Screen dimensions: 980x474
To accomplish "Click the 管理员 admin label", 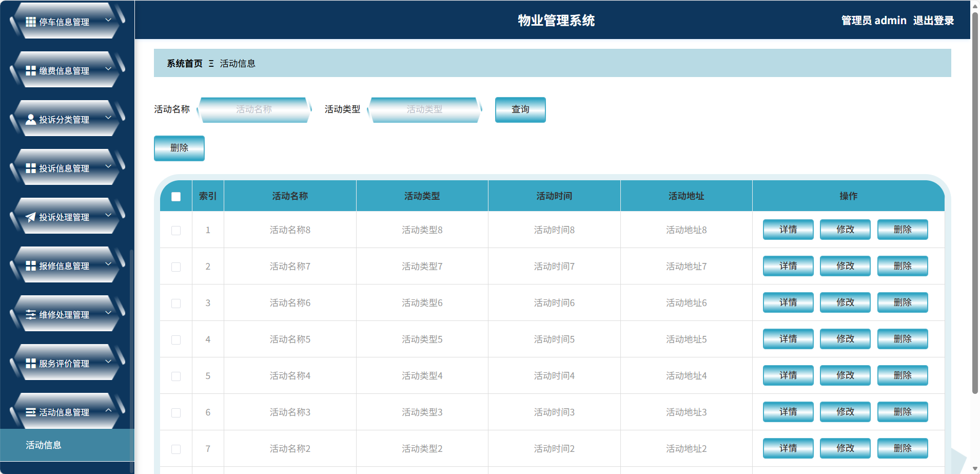I will click(874, 21).
